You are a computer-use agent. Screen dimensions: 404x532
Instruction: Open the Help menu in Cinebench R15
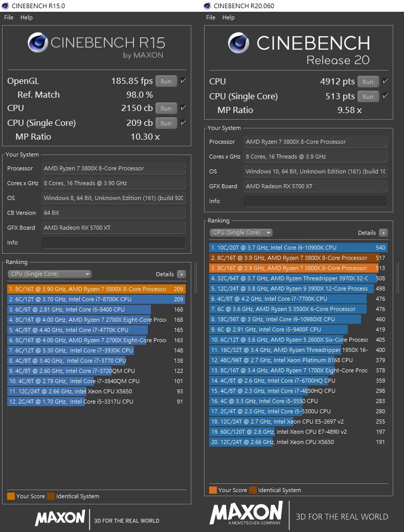point(27,17)
